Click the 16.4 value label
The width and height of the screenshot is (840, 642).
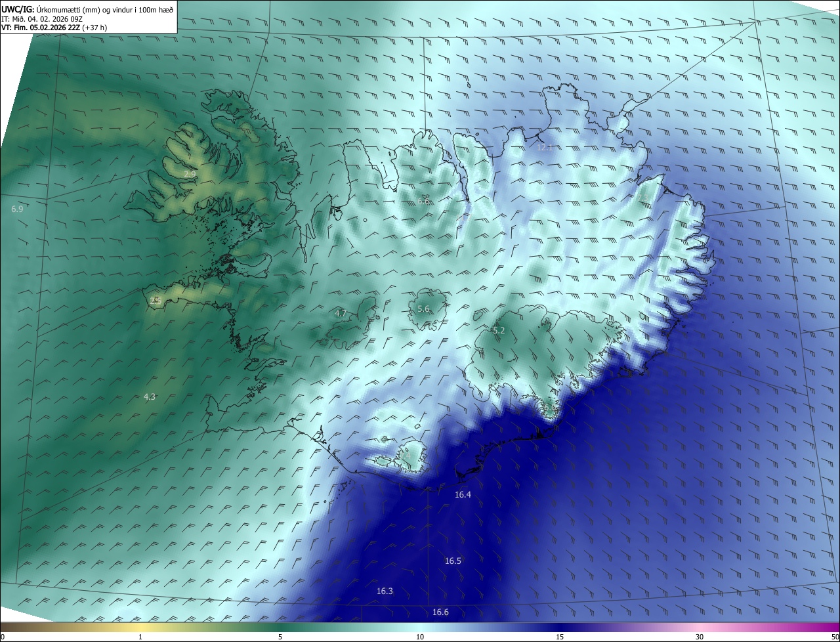click(x=463, y=494)
